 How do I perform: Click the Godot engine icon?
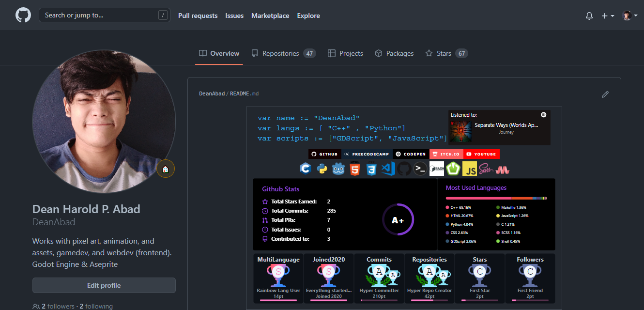[x=338, y=169]
